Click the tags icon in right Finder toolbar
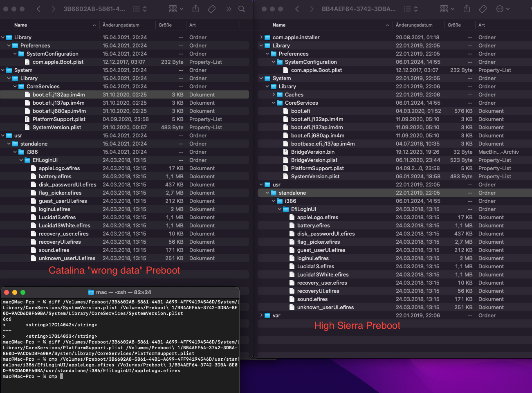The height and width of the screenshot is (393, 532). 483,9
